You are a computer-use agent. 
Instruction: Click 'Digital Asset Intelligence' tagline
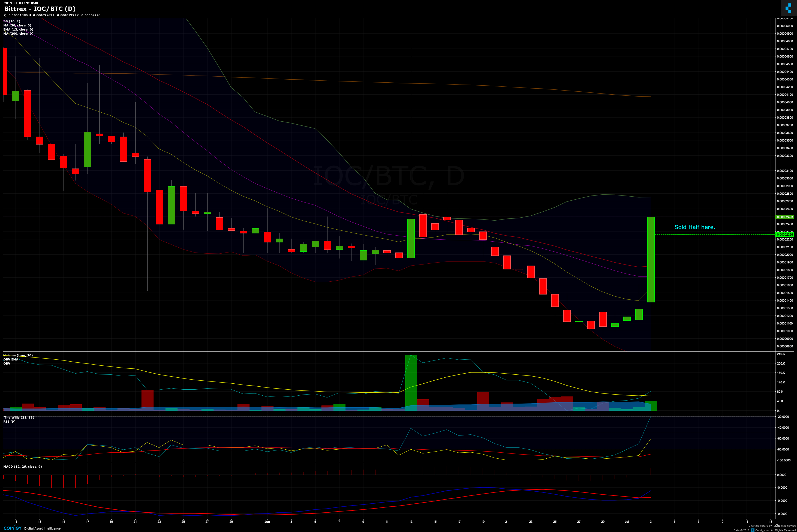click(x=43, y=528)
